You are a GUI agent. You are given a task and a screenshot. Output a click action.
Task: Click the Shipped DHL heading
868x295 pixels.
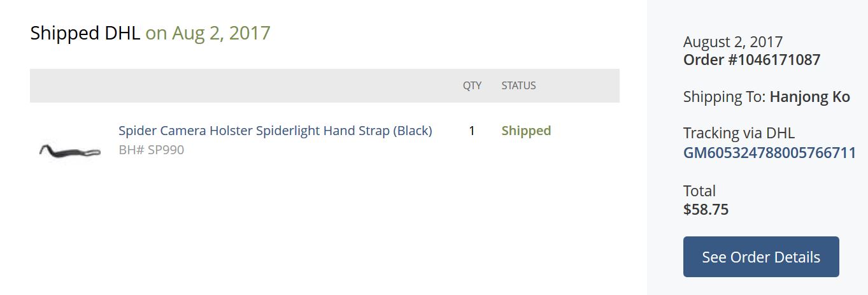click(x=85, y=33)
